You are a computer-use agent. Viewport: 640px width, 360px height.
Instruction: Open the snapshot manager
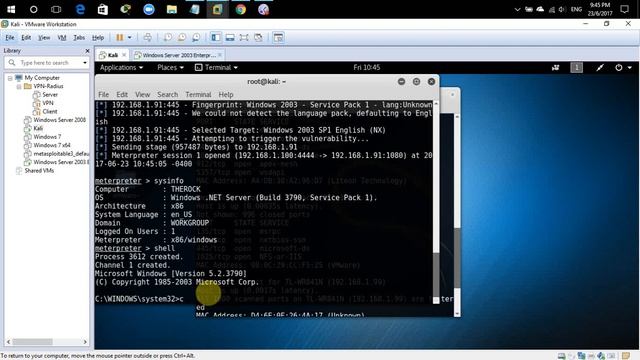pos(196,38)
